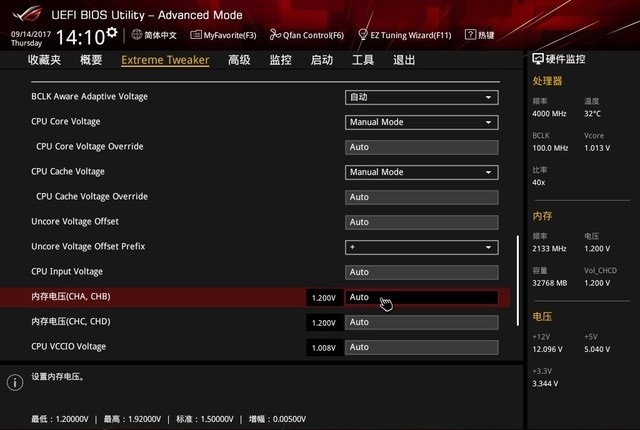Click the gear icon beside the clock
The image size is (640, 430).
[111, 34]
